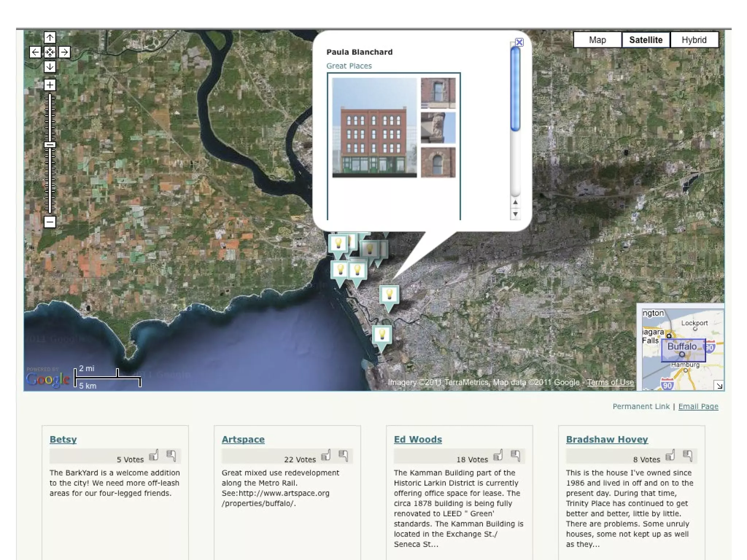This screenshot has height=560, width=747.
Task: Pan the map right with the arrow
Action: point(65,52)
